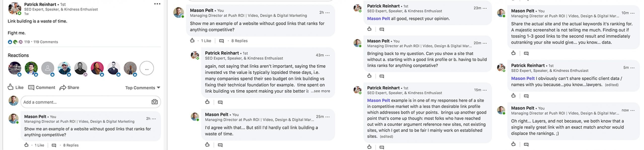
Task: Like the post using the thumbs-up Like button
Action: point(16,87)
